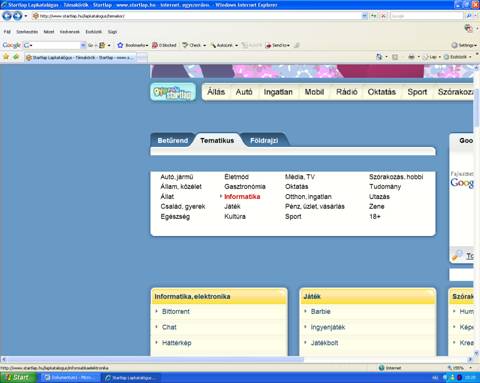Open the Szerkesztés menu
The height and width of the screenshot is (383, 480).
coord(27,32)
